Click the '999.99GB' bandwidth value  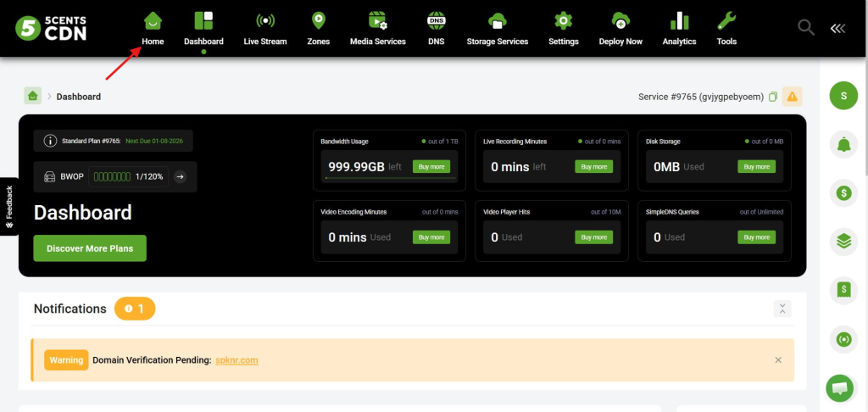356,167
